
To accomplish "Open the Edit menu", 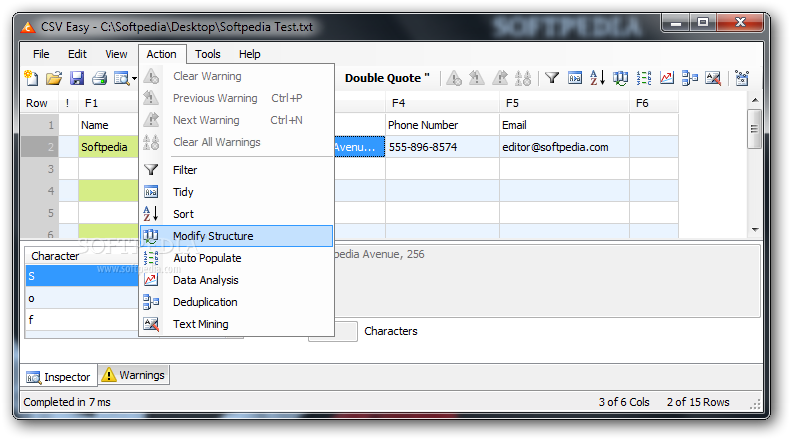I will click(77, 54).
